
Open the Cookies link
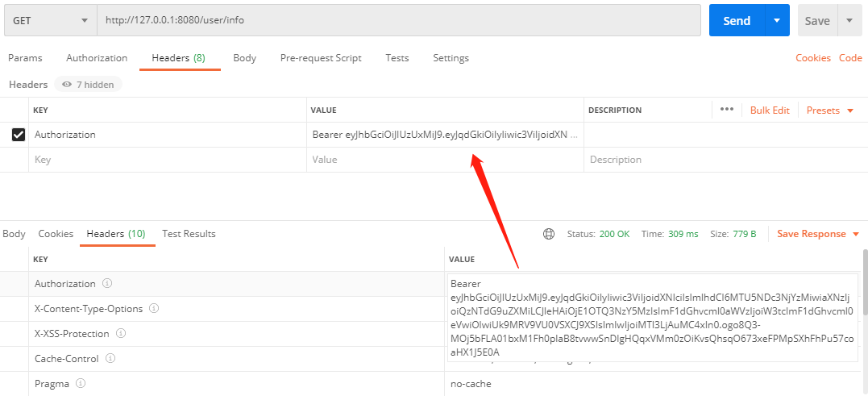(x=812, y=58)
